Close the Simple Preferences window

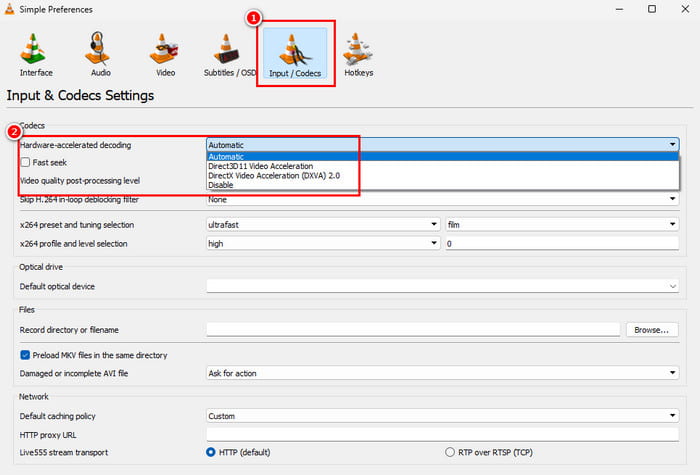coord(685,9)
